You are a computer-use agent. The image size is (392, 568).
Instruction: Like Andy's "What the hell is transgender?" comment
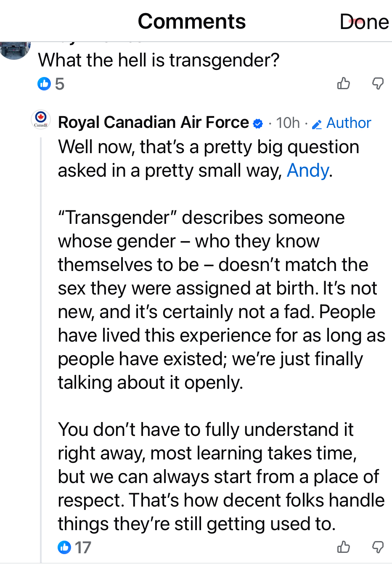click(x=344, y=84)
